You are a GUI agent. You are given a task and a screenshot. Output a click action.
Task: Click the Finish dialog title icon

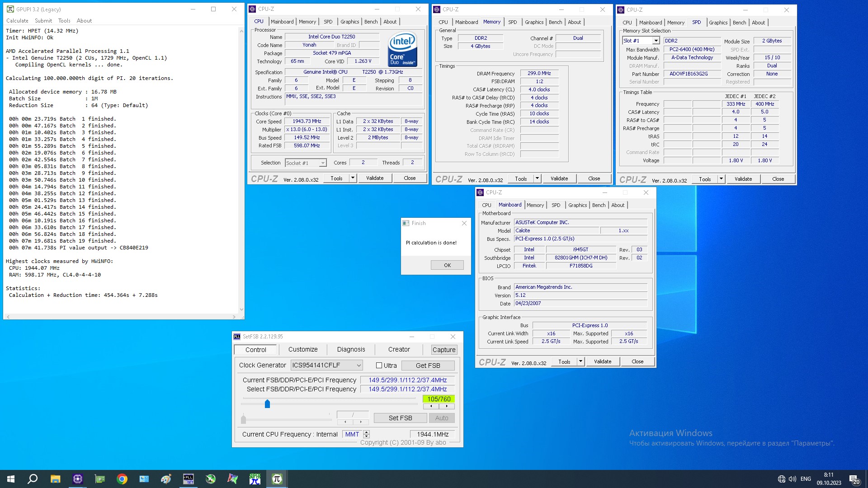pos(406,223)
